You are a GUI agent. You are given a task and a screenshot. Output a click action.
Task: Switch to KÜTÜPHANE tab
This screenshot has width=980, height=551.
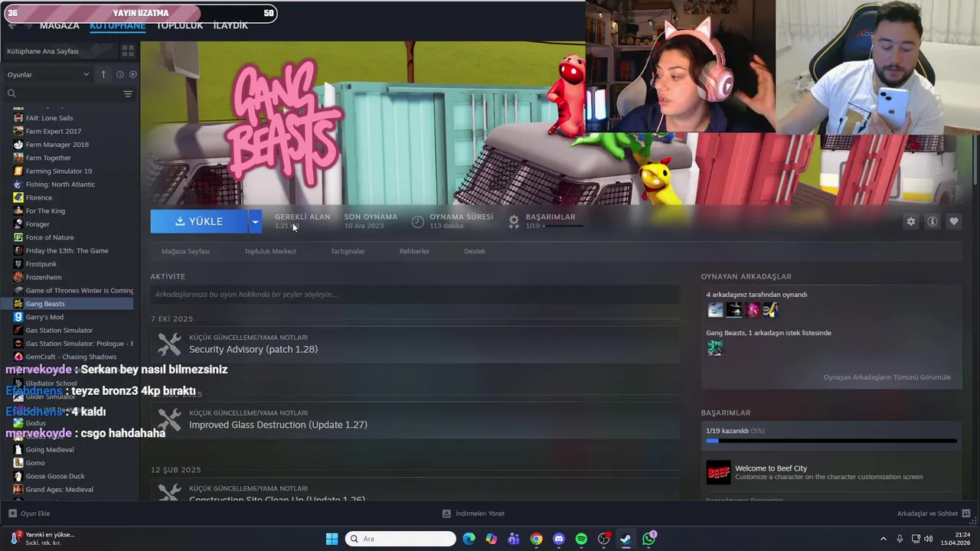coord(117,25)
